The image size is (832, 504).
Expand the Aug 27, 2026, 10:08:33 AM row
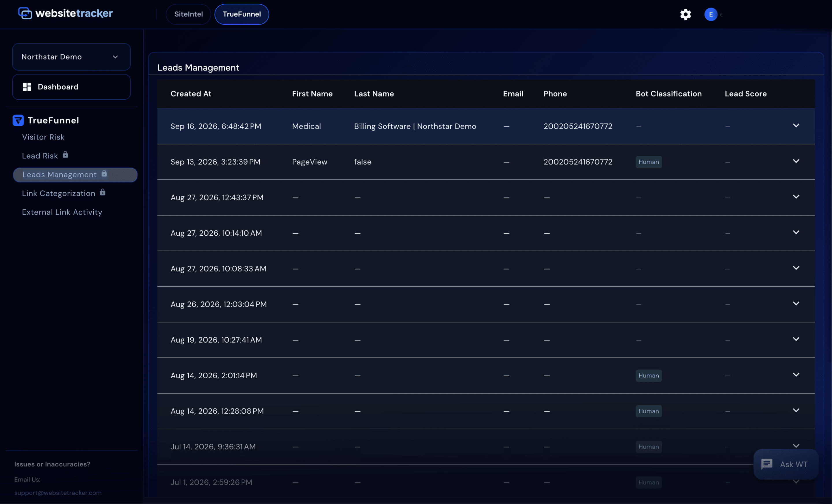[x=796, y=268]
